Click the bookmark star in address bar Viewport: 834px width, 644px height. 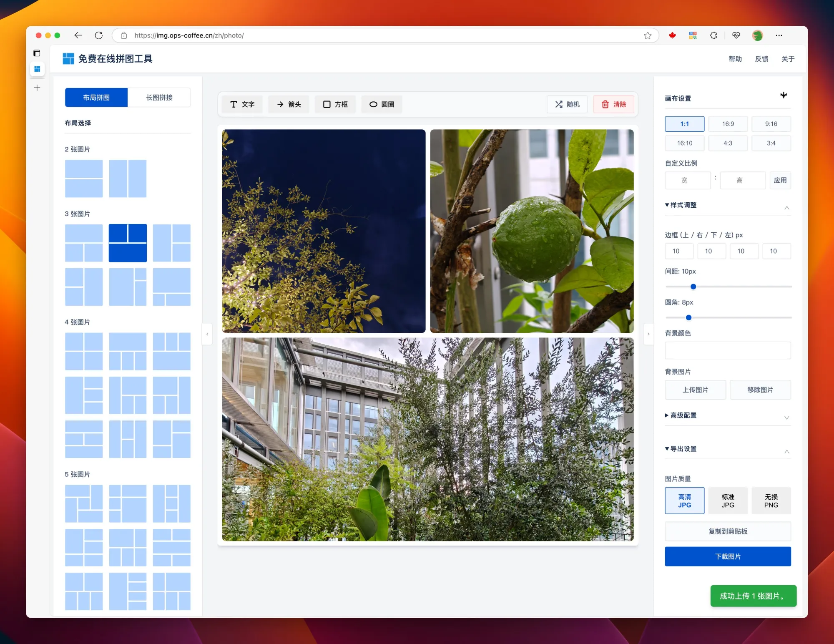(x=648, y=35)
